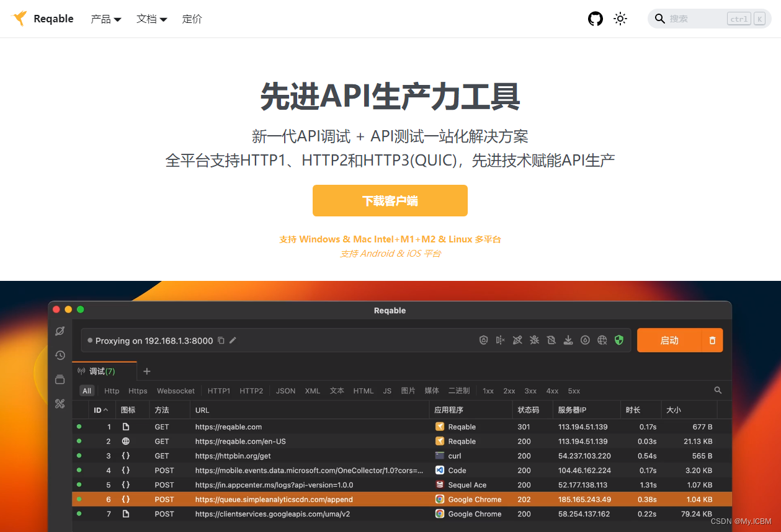Toggle the 4xx status code filter
The height and width of the screenshot is (532, 781).
[x=551, y=391]
